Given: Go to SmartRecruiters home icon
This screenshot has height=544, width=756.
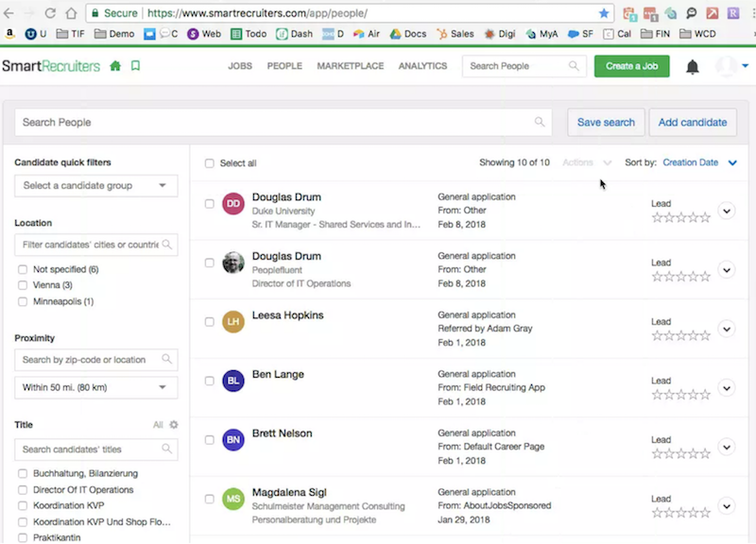Looking at the screenshot, I should [115, 65].
